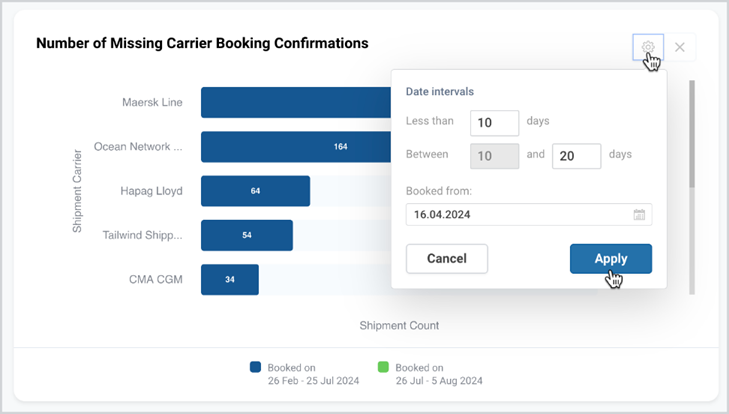Viewport: 729px width, 414px height.
Task: Close the chart widget with X icon
Action: point(680,47)
